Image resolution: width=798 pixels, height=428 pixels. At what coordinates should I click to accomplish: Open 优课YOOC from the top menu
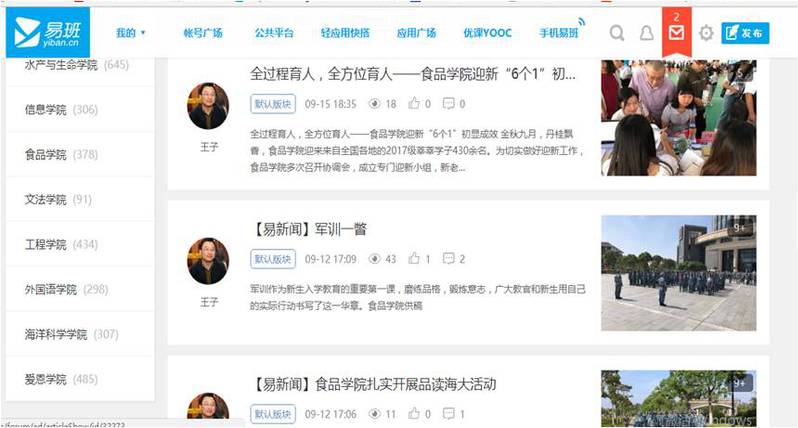click(x=487, y=33)
